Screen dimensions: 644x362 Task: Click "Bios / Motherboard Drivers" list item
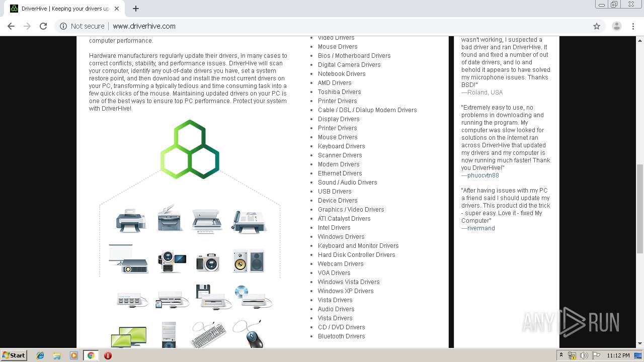tap(354, 56)
